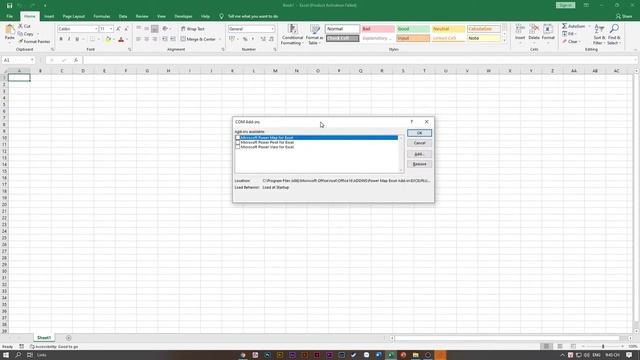This screenshot has width=640, height=360.
Task: Apply the Good cell style
Action: pyautogui.click(x=413, y=29)
